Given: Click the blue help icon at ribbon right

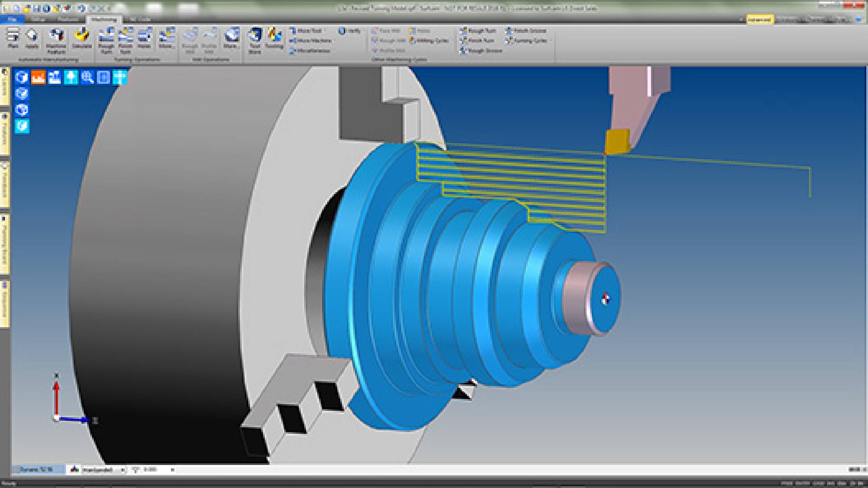Looking at the screenshot, I should (x=858, y=20).
